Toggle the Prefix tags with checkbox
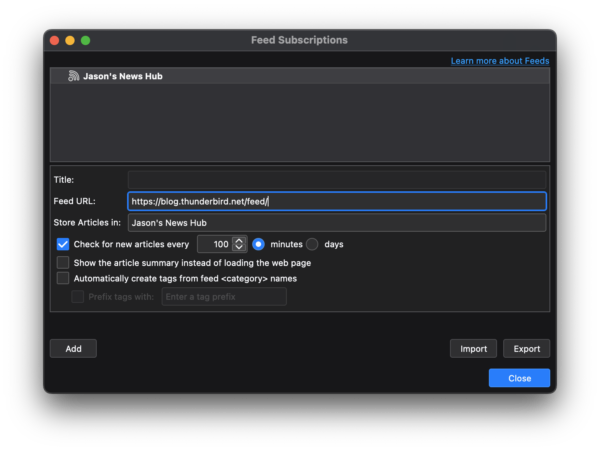This screenshot has width=600, height=451. pyautogui.click(x=78, y=296)
